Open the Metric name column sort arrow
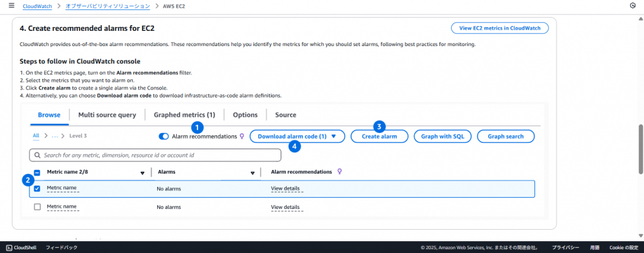Viewport: 644px width, 253px height. tap(142, 172)
